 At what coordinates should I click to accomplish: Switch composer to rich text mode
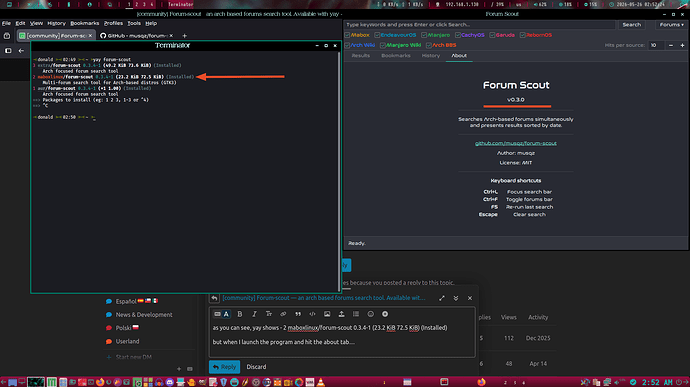pyautogui.click(x=226, y=314)
